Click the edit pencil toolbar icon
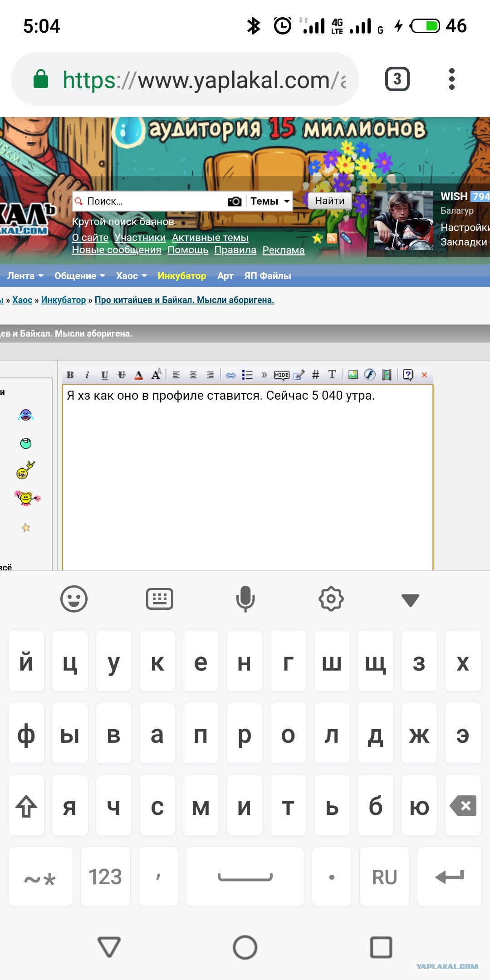Image resolution: width=490 pixels, height=980 pixels. click(299, 375)
